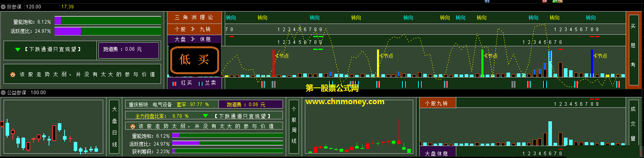Screen dimensions: 644x158
Task: Click the face icon beside top 该股走势太弱 message
Action: (13, 74)
